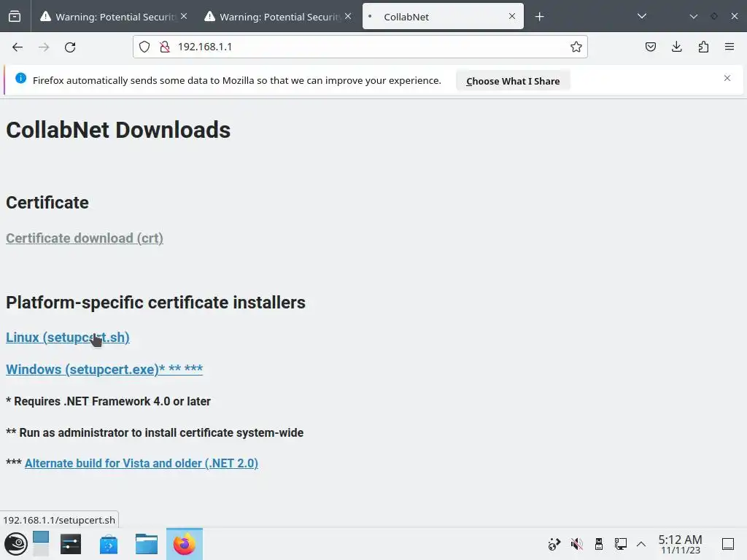Image resolution: width=747 pixels, height=560 pixels.
Task: Reload the current page
Action: pyautogui.click(x=70, y=47)
